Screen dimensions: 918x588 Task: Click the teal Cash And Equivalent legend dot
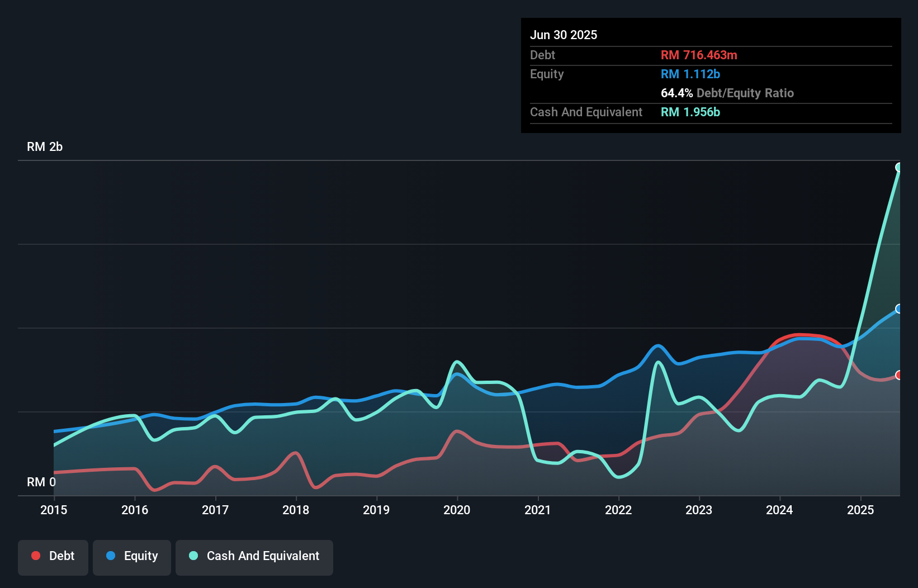click(x=193, y=556)
